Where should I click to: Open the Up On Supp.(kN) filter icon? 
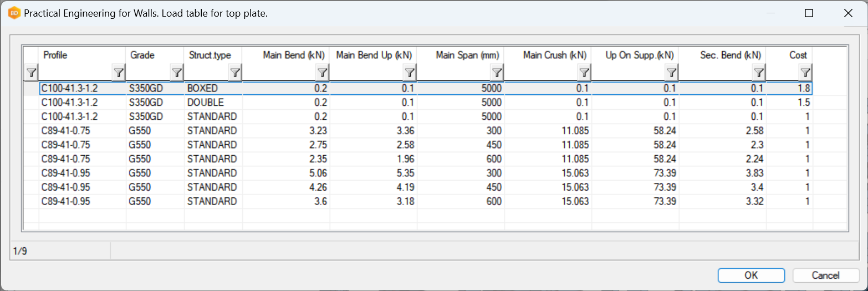[x=672, y=72]
